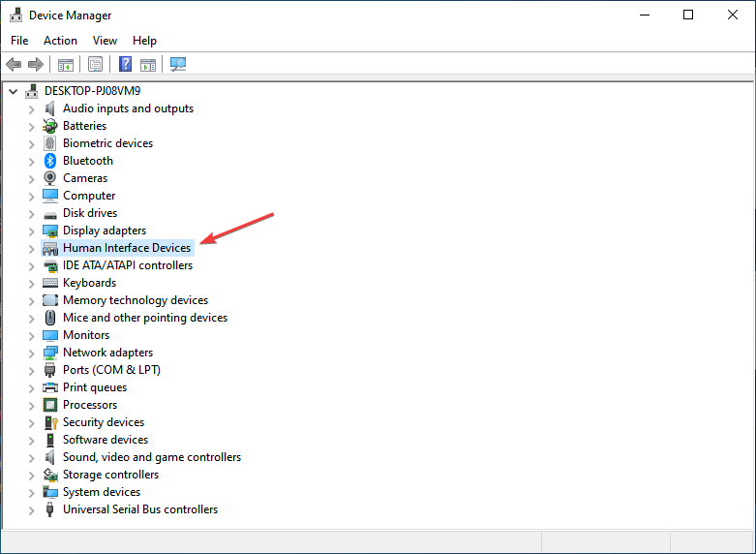Select the Security devices label
The image size is (756, 554).
(x=104, y=422)
